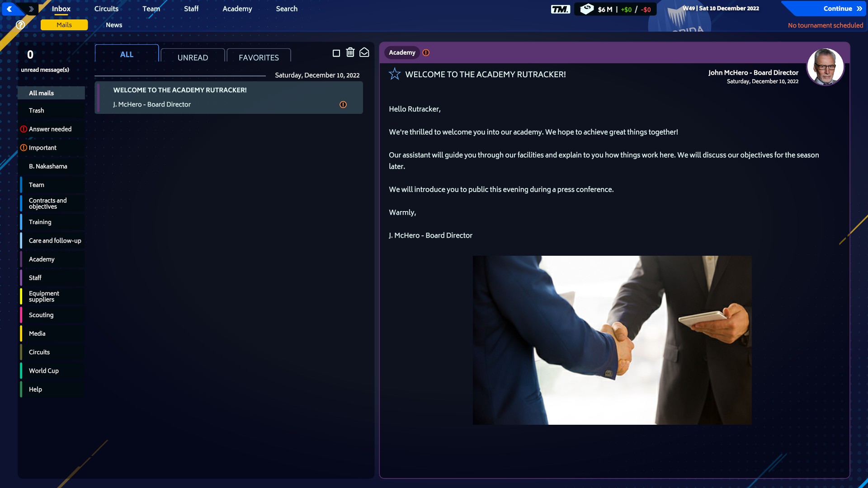This screenshot has height=488, width=868.
Task: Click the handshake image in message
Action: pos(612,340)
